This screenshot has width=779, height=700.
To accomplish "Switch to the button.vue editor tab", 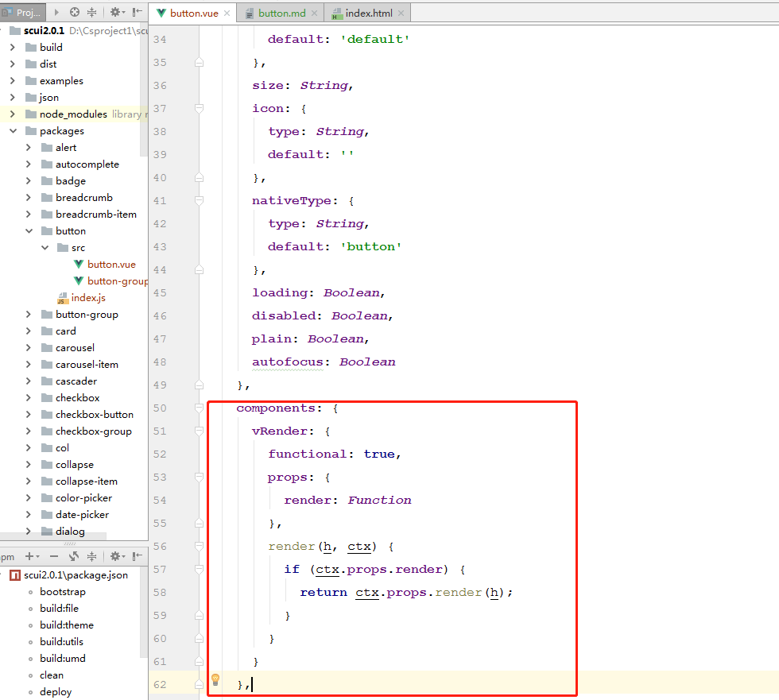I will click(x=194, y=14).
